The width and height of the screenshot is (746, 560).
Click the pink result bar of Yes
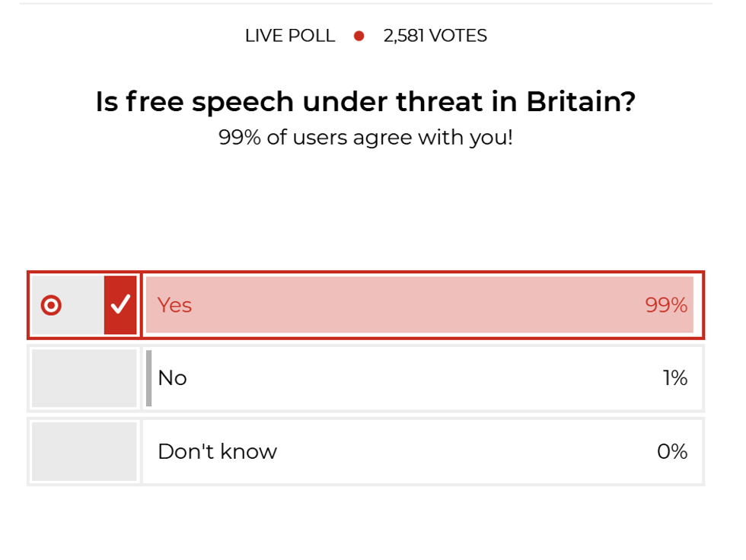pos(419,305)
